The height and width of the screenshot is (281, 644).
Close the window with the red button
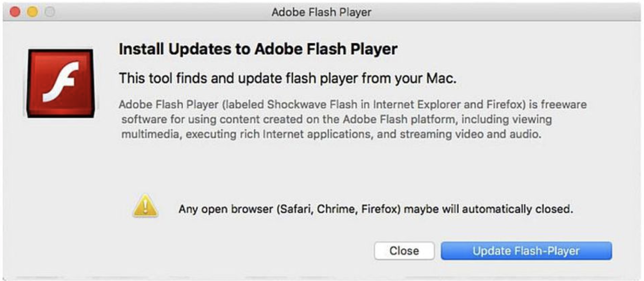pos(15,12)
